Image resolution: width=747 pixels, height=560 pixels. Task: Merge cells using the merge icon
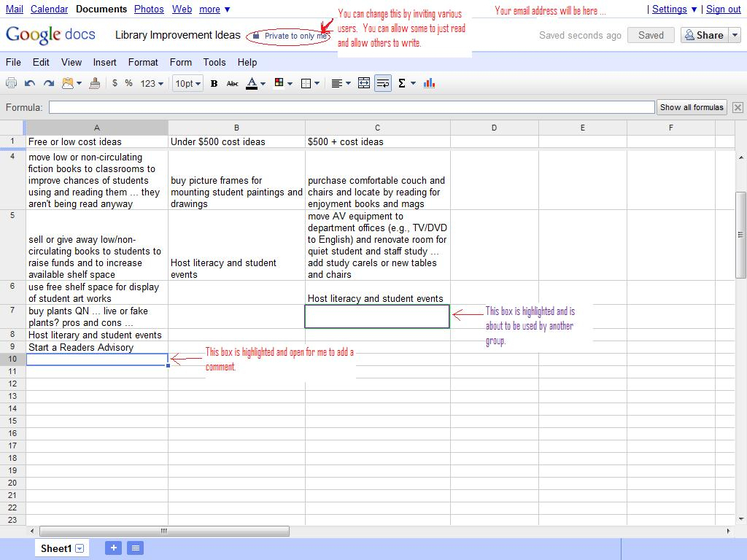[x=363, y=83]
